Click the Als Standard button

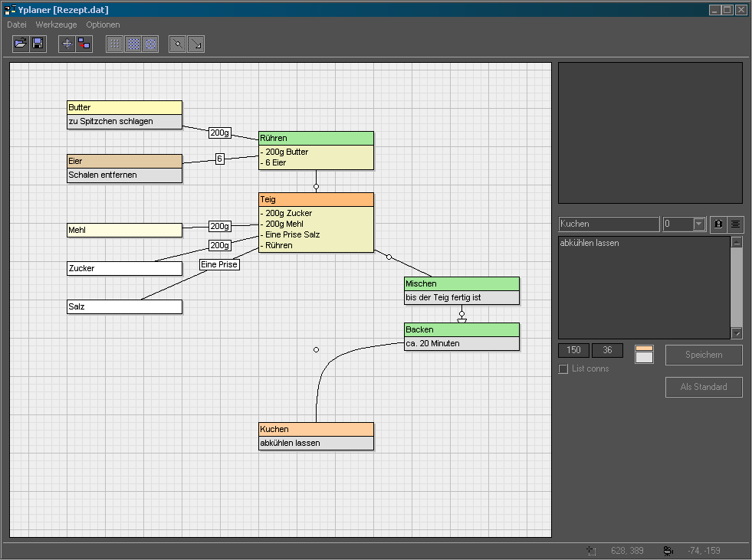704,387
